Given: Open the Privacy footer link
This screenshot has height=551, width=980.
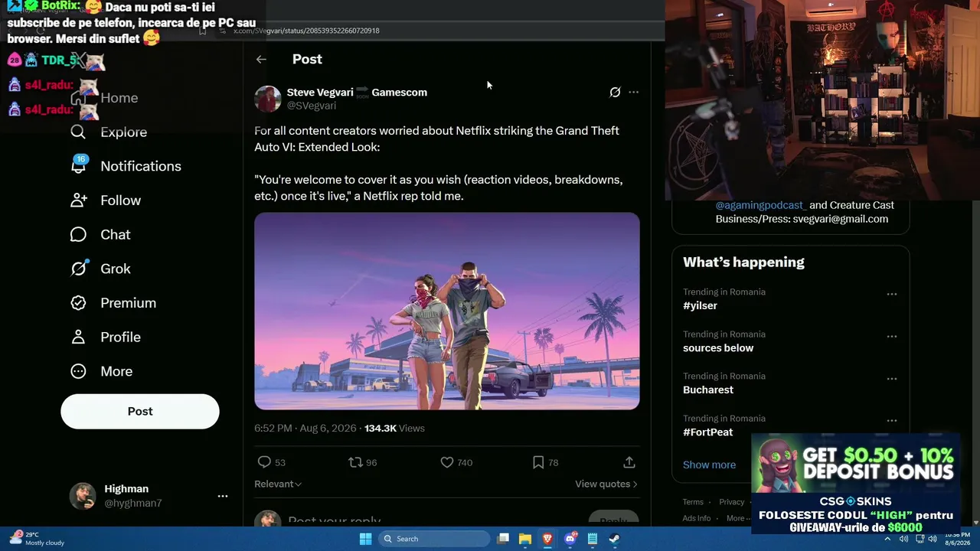Looking at the screenshot, I should [x=731, y=502].
